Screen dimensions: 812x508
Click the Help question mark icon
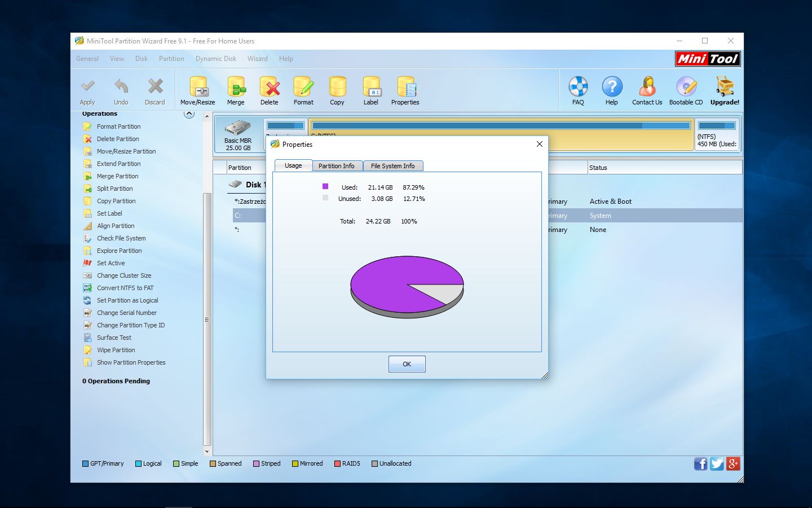pyautogui.click(x=612, y=87)
